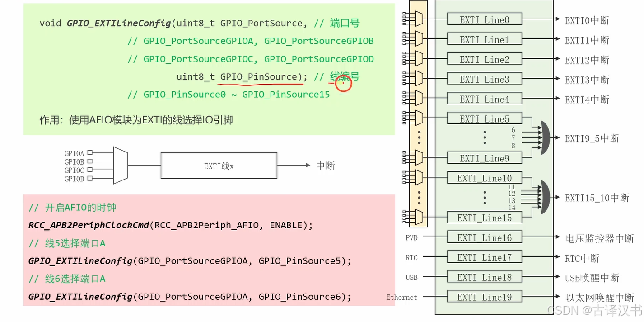Viewport: 644px width, 322px height.
Task: Click the EXTI_Line9 box
Action: tap(485, 158)
